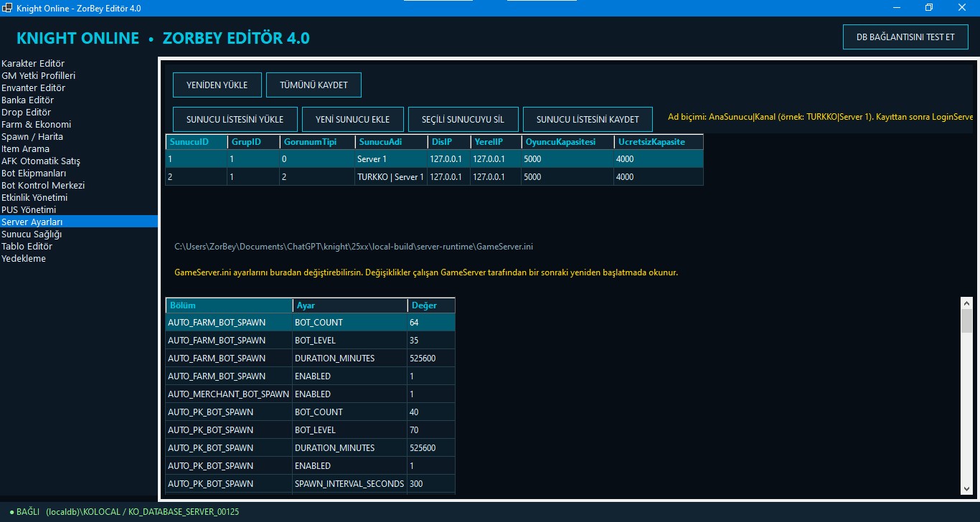
Task: Select the "TURKKO | Server 1" cell
Action: pos(391,176)
